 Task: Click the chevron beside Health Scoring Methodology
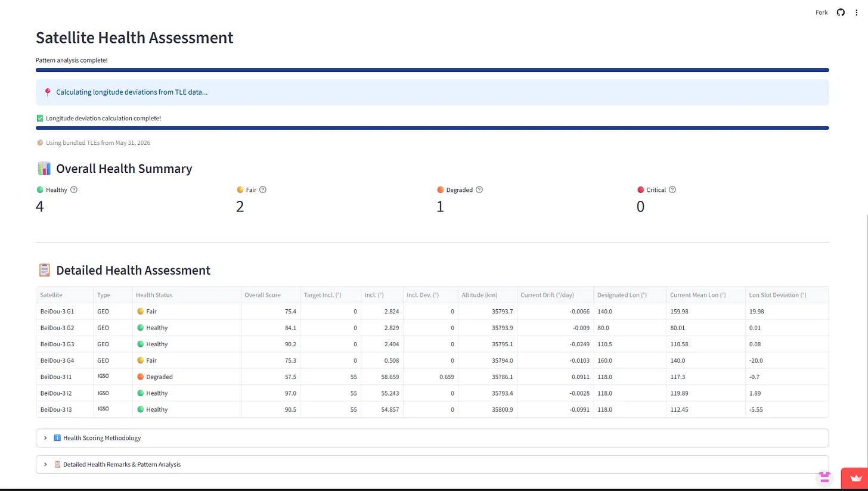[45, 438]
